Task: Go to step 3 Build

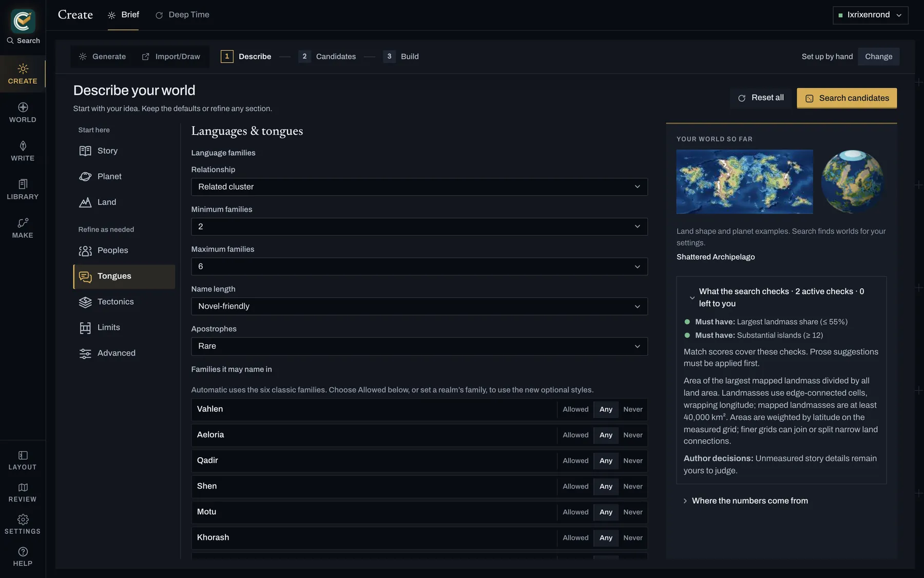Action: coord(401,57)
